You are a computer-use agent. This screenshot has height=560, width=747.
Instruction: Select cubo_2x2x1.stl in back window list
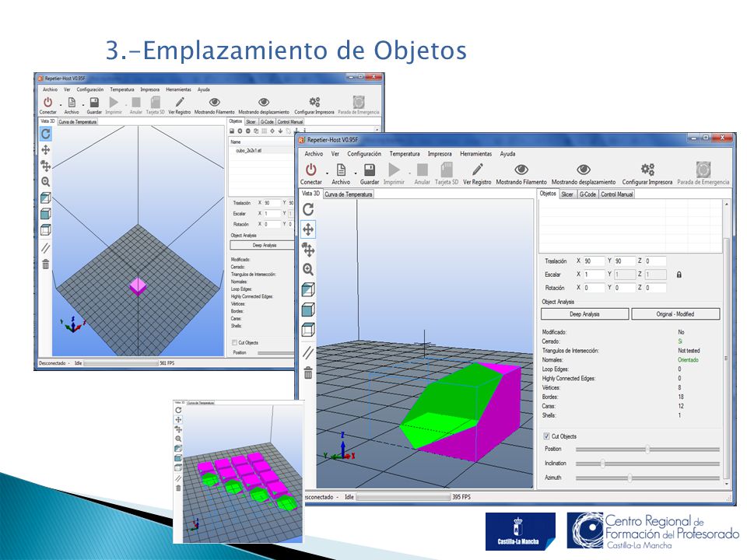point(249,150)
